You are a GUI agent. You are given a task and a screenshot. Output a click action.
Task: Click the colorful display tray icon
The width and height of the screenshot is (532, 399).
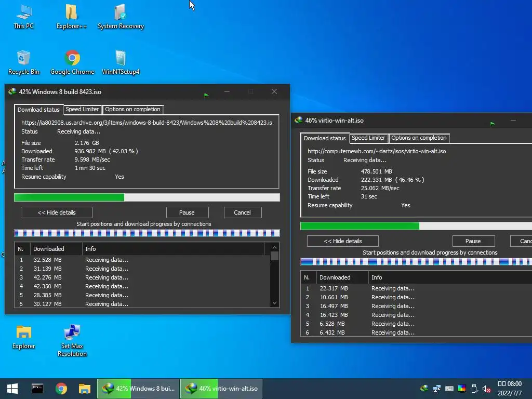[462, 389]
